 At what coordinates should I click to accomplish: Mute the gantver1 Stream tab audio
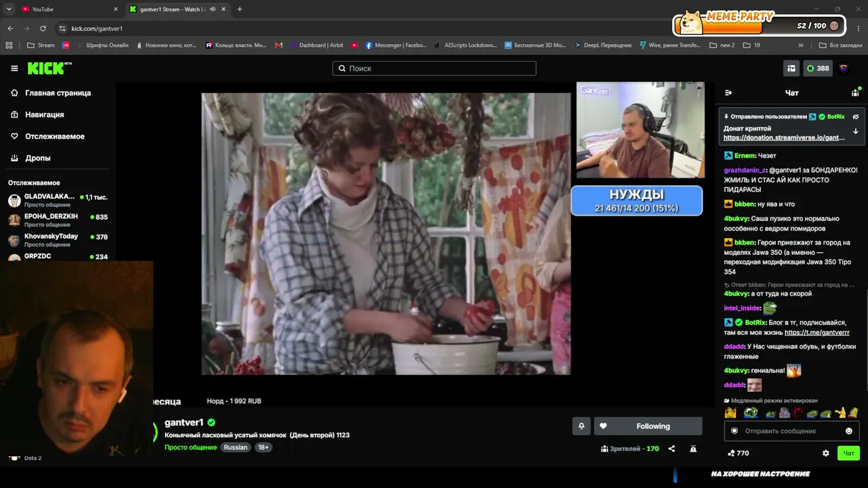coord(213,9)
